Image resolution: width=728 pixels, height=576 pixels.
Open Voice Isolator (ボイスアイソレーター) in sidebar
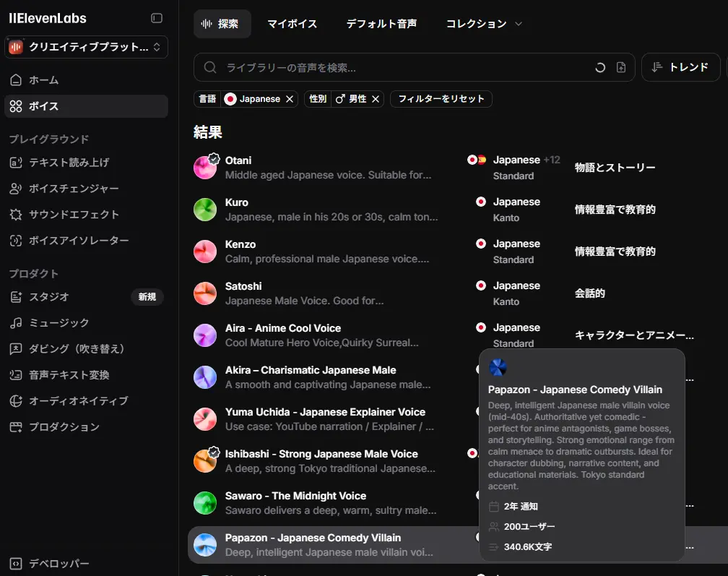[79, 241]
